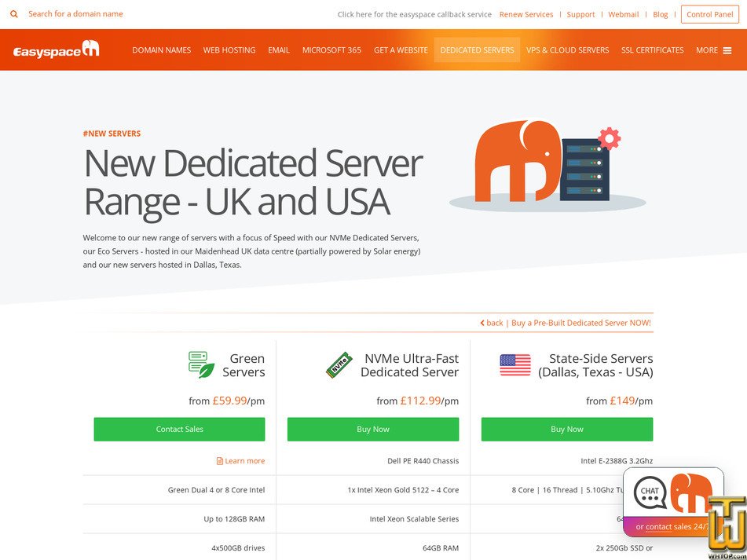Expand the MORE menu
The width and height of the screenshot is (747, 560).
click(x=713, y=50)
